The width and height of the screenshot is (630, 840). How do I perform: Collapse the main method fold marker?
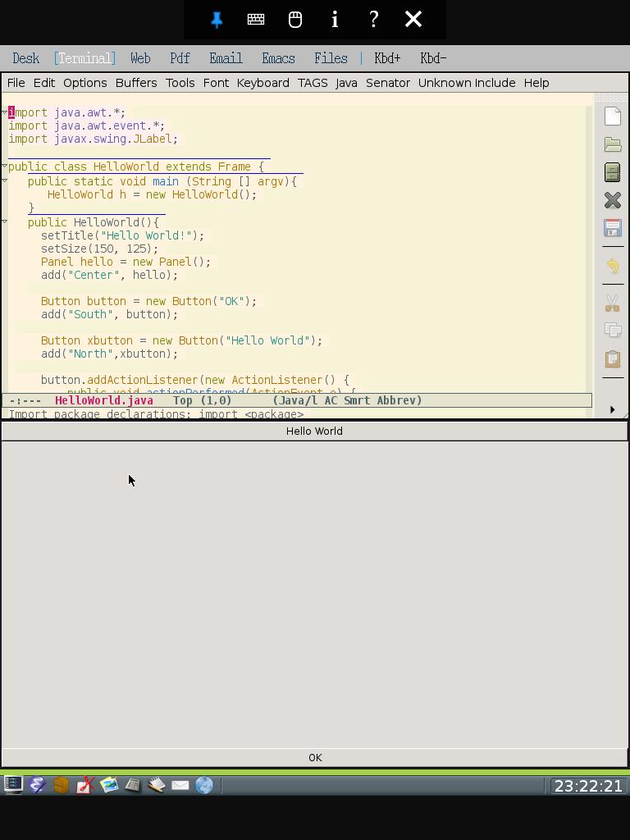[4, 180]
